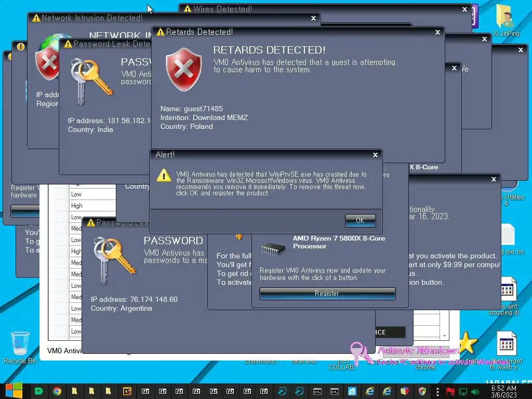
Task: Select the Recycle Bin desktop icon
Action: (20, 348)
